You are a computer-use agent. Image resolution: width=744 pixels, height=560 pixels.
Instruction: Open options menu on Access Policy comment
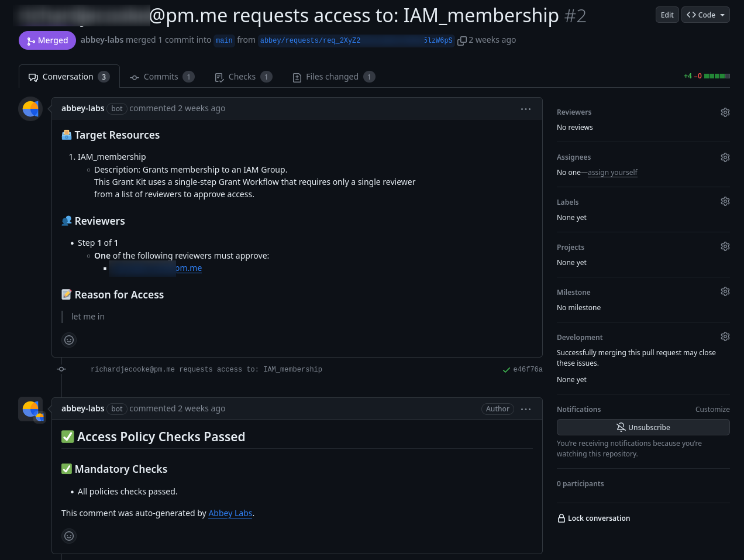[x=526, y=409]
